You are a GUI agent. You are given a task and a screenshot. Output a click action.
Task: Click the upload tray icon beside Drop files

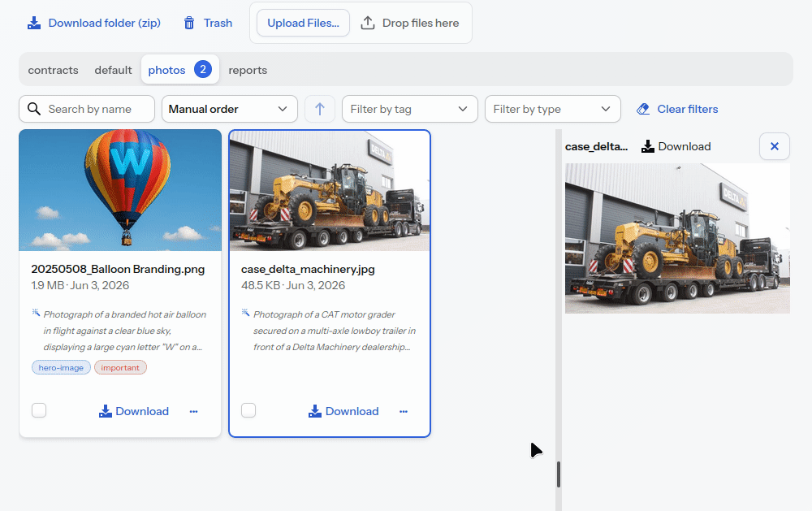[368, 23]
